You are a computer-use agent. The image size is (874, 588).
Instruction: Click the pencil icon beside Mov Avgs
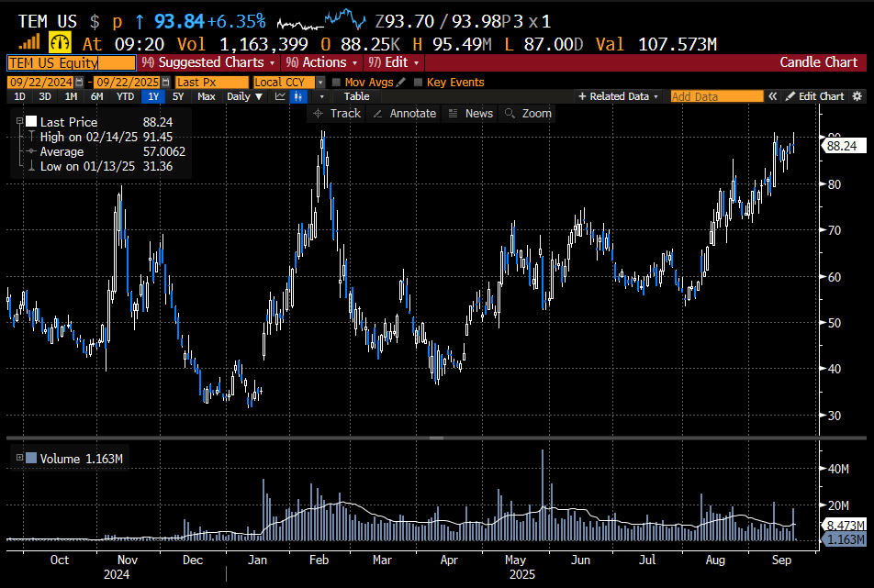click(401, 83)
